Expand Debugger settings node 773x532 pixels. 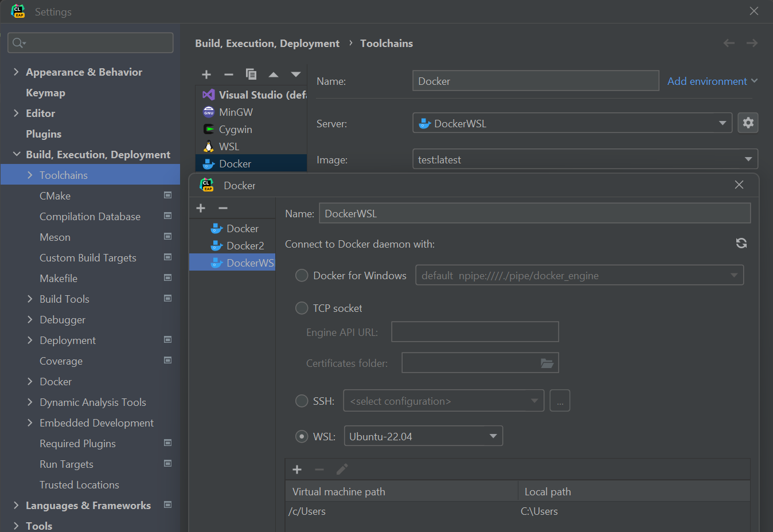pos(30,319)
